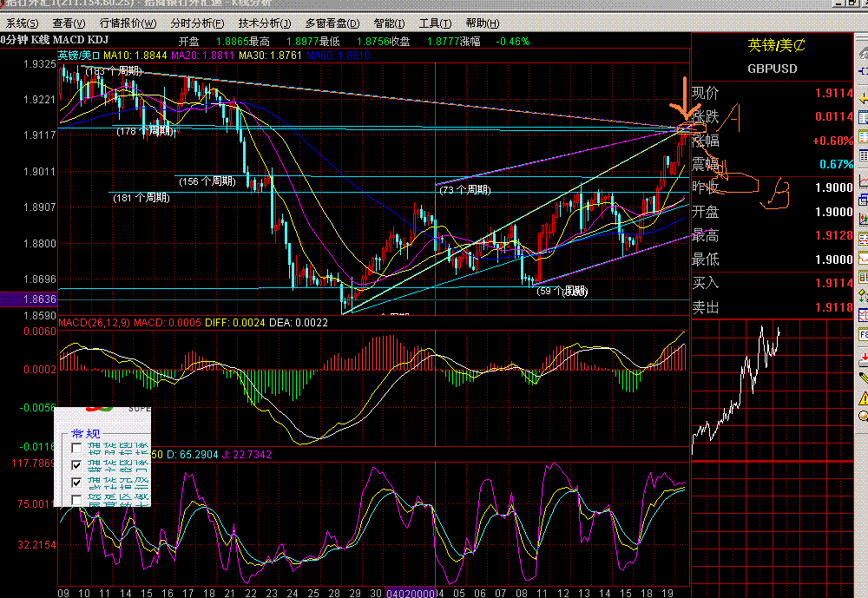Image resolution: width=868 pixels, height=598 pixels.
Task: Click the highlighted 04020000 date marker on timeline
Action: click(x=411, y=593)
